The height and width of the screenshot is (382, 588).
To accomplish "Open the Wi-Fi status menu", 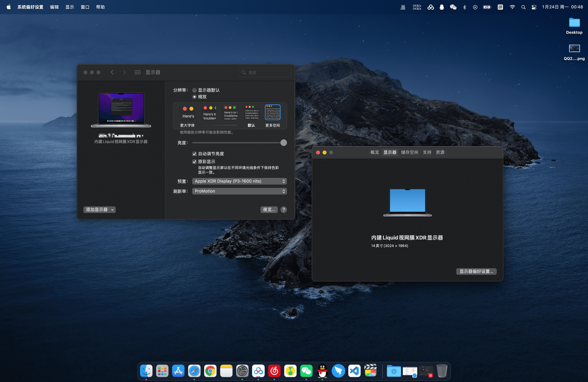I will tap(512, 7).
